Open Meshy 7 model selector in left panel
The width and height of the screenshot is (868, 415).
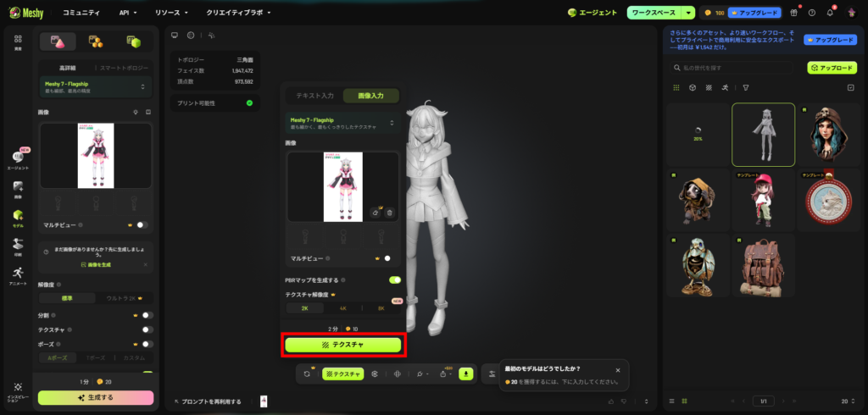95,87
